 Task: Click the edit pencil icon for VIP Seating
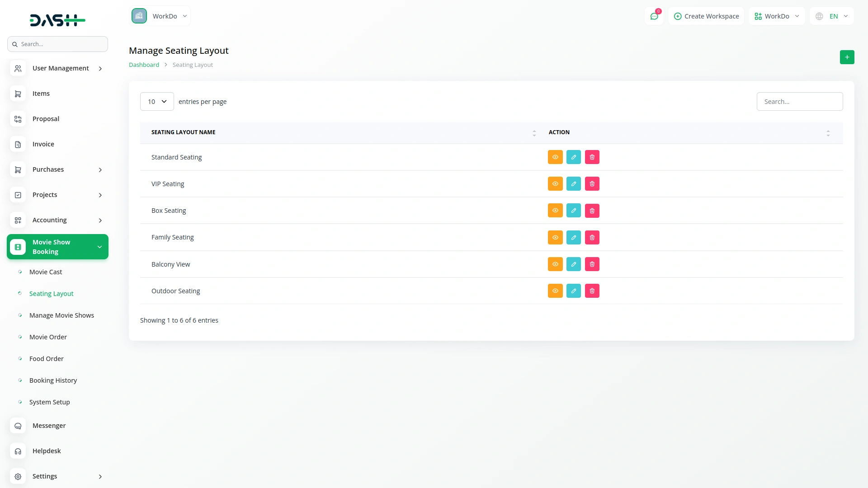(573, 183)
